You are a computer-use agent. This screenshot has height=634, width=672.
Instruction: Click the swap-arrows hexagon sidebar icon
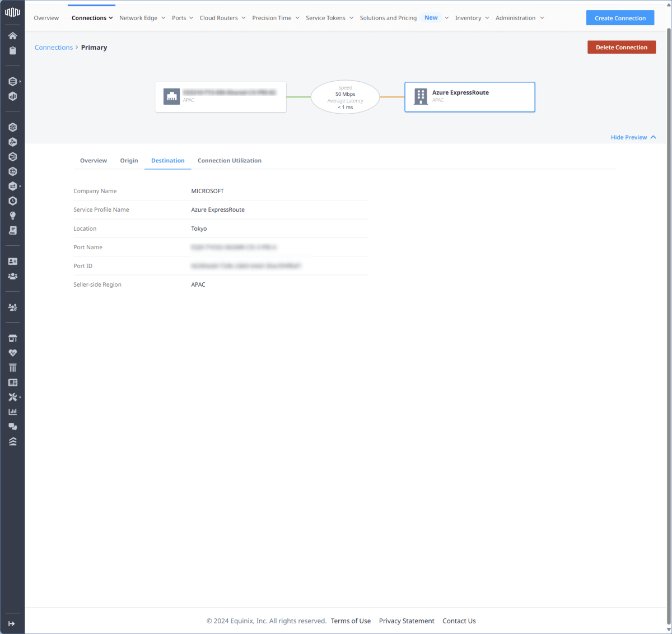(12, 186)
